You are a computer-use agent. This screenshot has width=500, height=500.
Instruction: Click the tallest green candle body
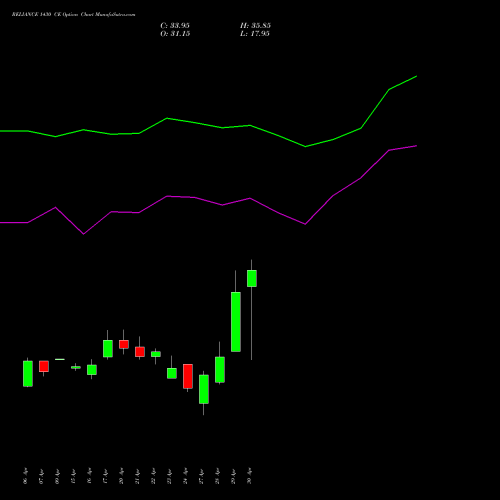pyautogui.click(x=236, y=322)
